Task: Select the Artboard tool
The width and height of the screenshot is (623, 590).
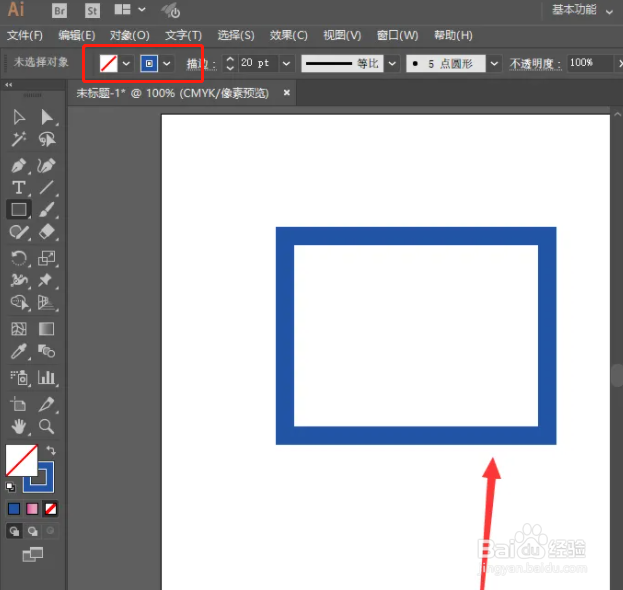Action: (19, 404)
